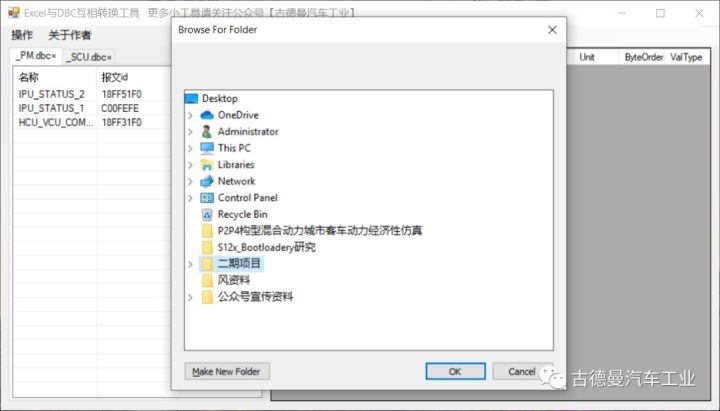The image size is (720, 411).
Task: Open the 关于作者 menu
Action: (70, 35)
